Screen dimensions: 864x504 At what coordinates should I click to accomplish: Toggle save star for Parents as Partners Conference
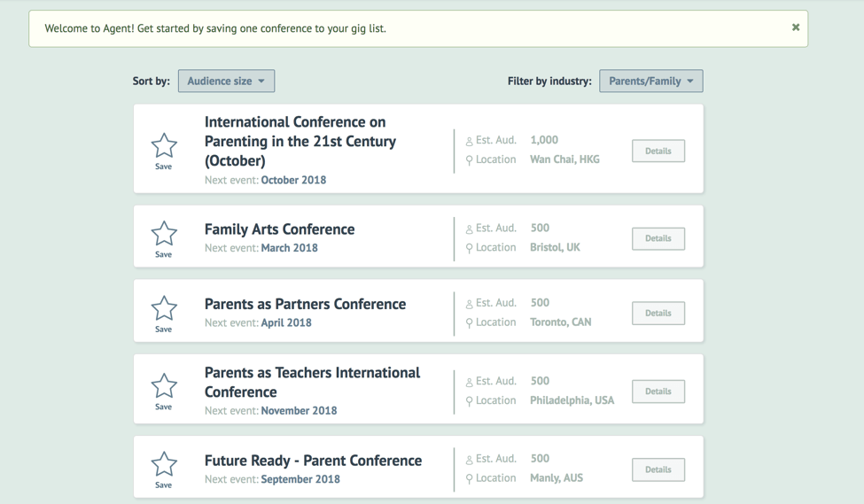point(164,308)
